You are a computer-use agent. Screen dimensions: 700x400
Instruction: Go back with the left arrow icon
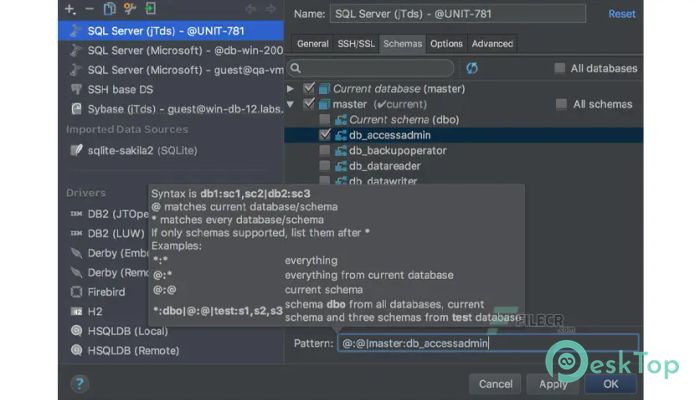[250, 9]
